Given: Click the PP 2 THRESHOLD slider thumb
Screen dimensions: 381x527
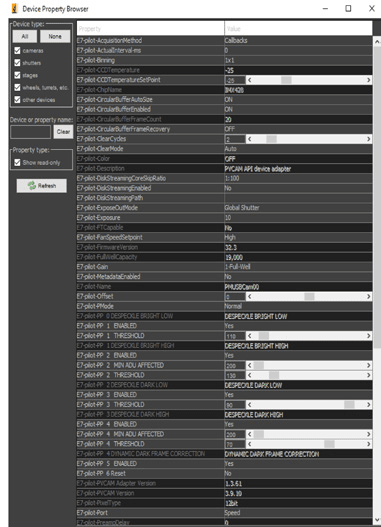Looking at the screenshot, I should coord(274,375).
